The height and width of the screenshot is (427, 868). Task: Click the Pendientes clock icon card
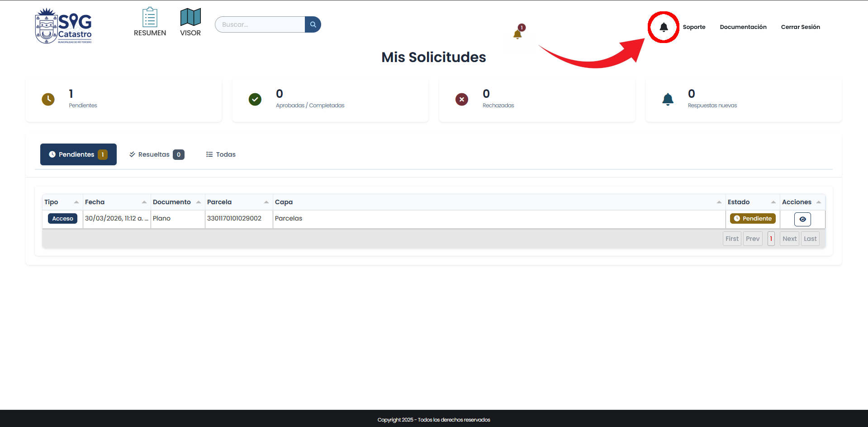48,99
